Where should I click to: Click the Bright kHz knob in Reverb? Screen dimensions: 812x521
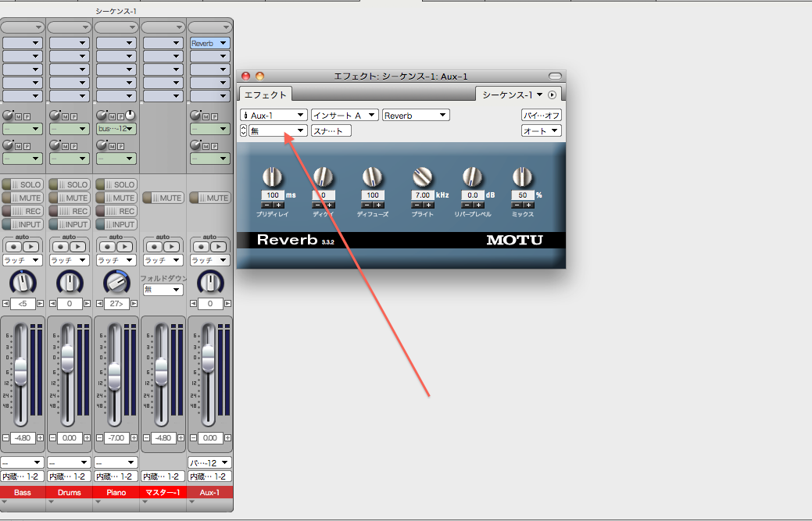(x=423, y=177)
